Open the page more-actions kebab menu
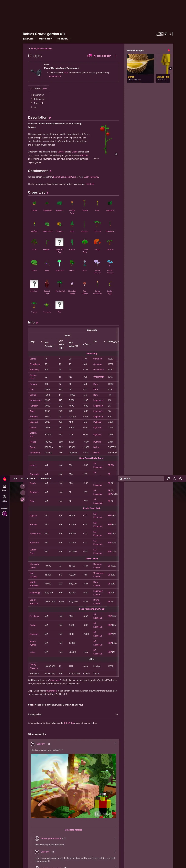 point(116,56)
